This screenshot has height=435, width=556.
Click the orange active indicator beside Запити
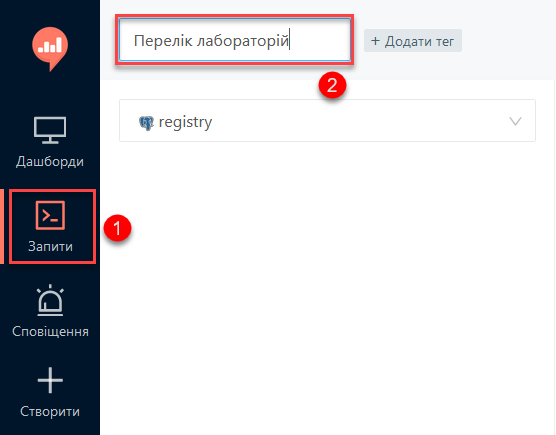[x=2, y=227]
